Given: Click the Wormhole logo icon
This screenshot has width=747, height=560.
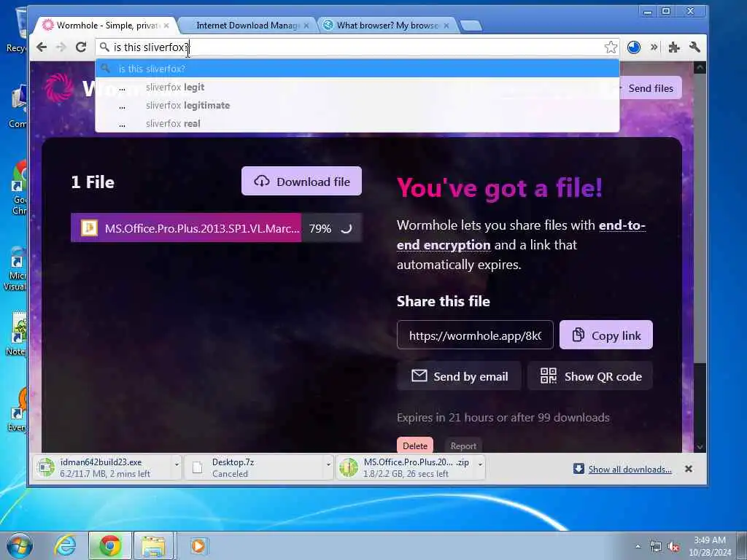Looking at the screenshot, I should click(x=59, y=87).
